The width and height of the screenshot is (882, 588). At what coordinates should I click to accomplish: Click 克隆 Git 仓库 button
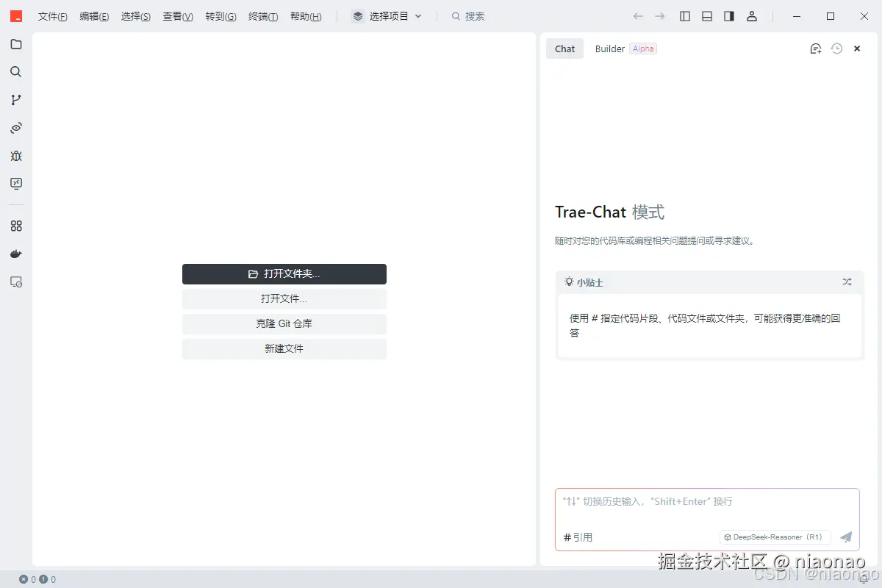[284, 323]
